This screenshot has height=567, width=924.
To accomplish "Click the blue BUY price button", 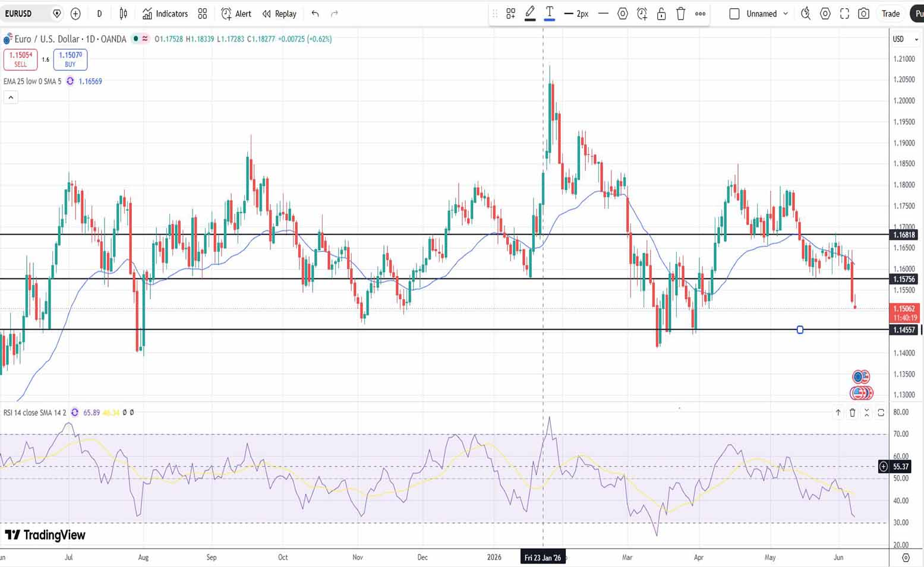I will [70, 59].
